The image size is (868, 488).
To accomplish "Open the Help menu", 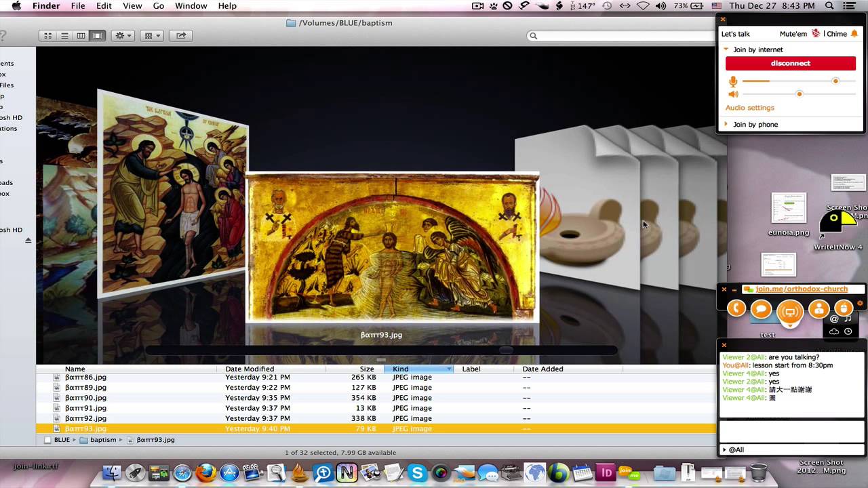I will click(227, 6).
